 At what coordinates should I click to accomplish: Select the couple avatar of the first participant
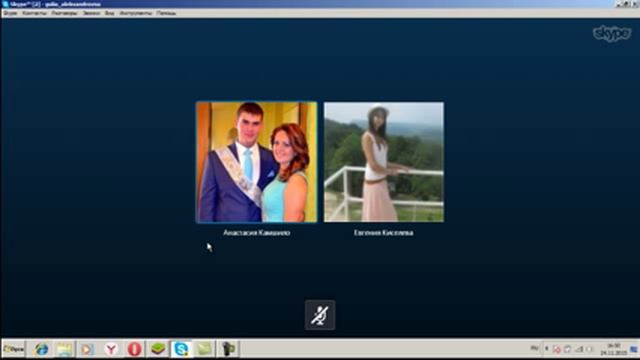(x=256, y=162)
